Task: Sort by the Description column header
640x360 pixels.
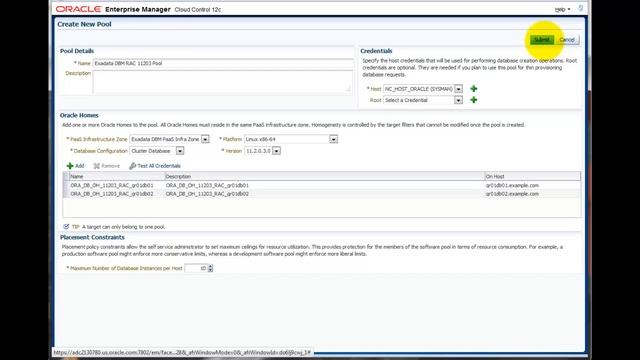Action: pos(324,176)
